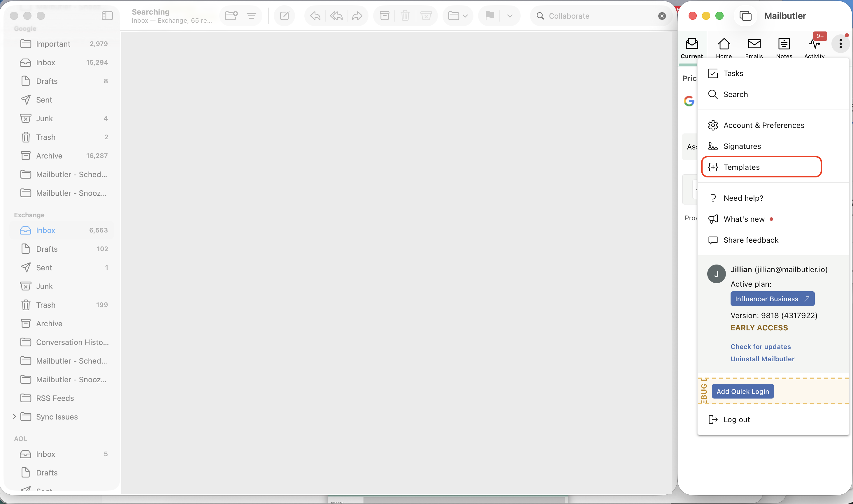
Task: Click the J user avatar
Action: pyautogui.click(x=716, y=274)
